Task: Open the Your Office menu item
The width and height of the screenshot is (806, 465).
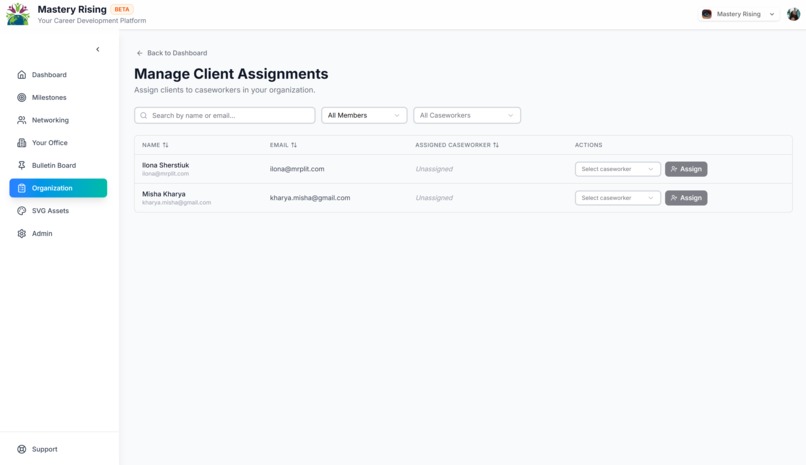Action: (x=58, y=142)
